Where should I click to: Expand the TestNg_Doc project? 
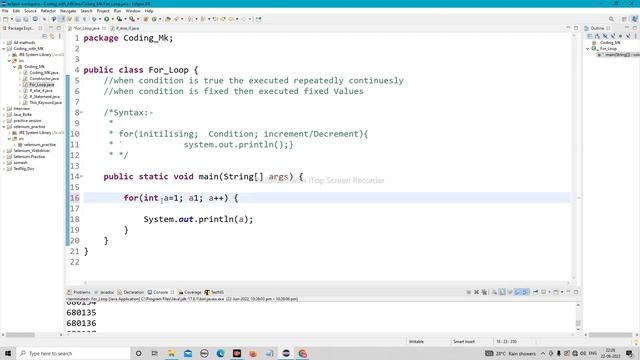coord(4,169)
